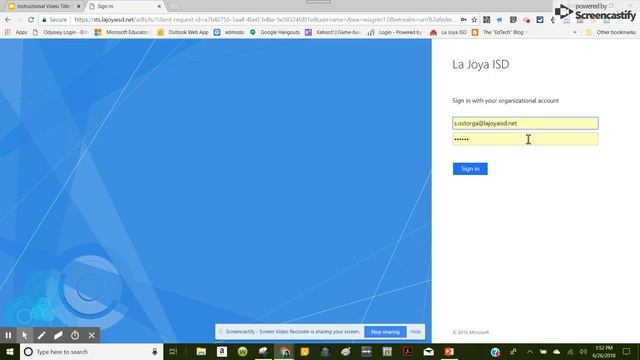Image resolution: width=640 pixels, height=360 pixels.
Task: Open the Odyssey Login bookmark
Action: pyautogui.click(x=60, y=32)
